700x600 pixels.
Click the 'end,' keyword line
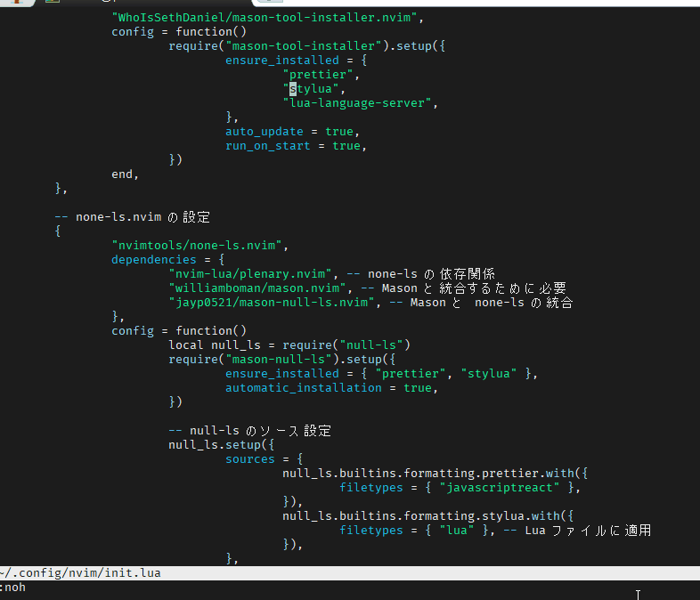tap(125, 174)
